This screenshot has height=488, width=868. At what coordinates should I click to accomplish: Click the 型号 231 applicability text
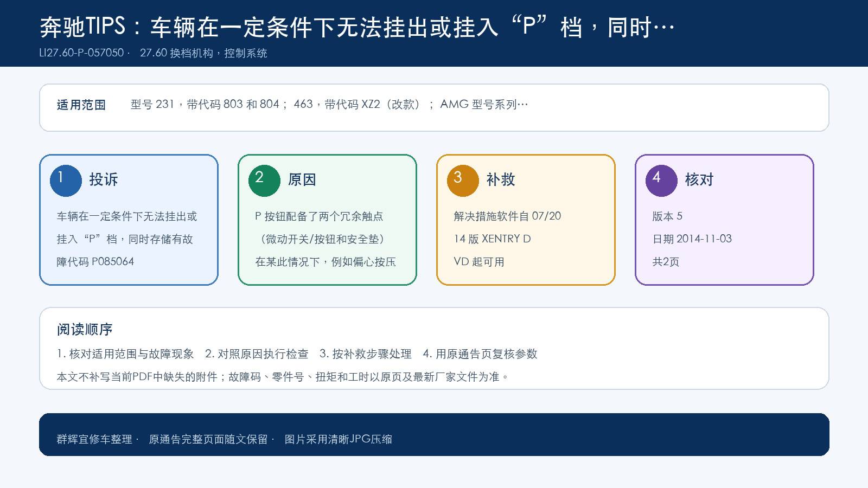(x=329, y=104)
